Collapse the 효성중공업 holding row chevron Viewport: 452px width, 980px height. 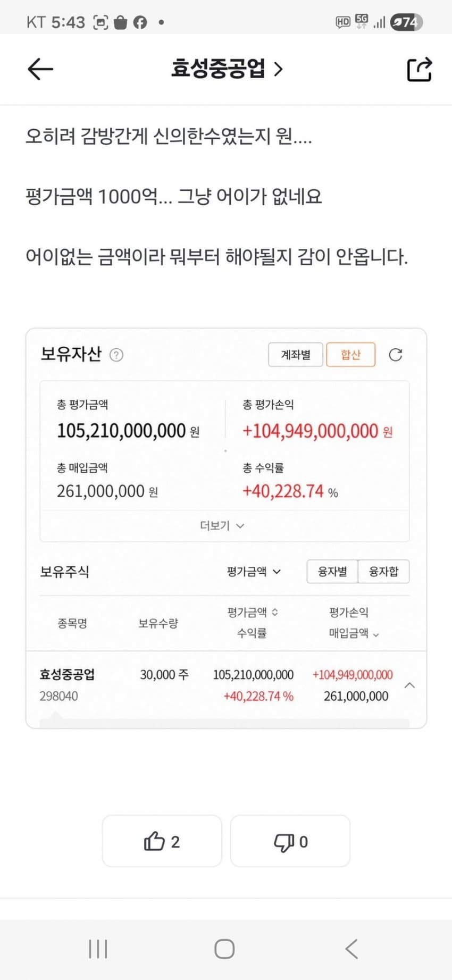click(x=409, y=685)
